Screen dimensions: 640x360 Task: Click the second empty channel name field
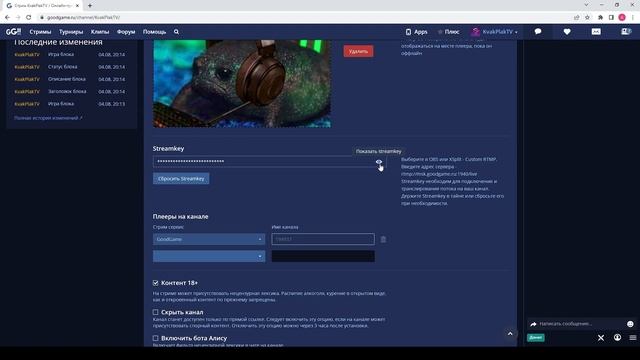point(323,256)
